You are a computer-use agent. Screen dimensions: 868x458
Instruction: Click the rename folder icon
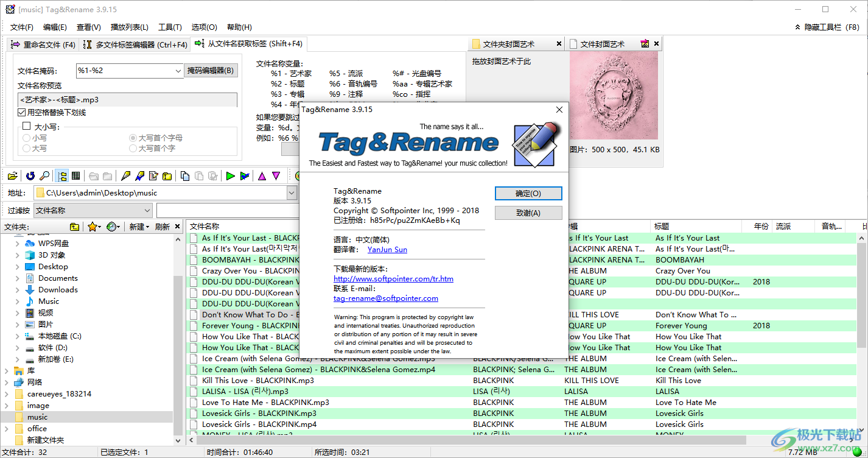pyautogui.click(x=167, y=176)
